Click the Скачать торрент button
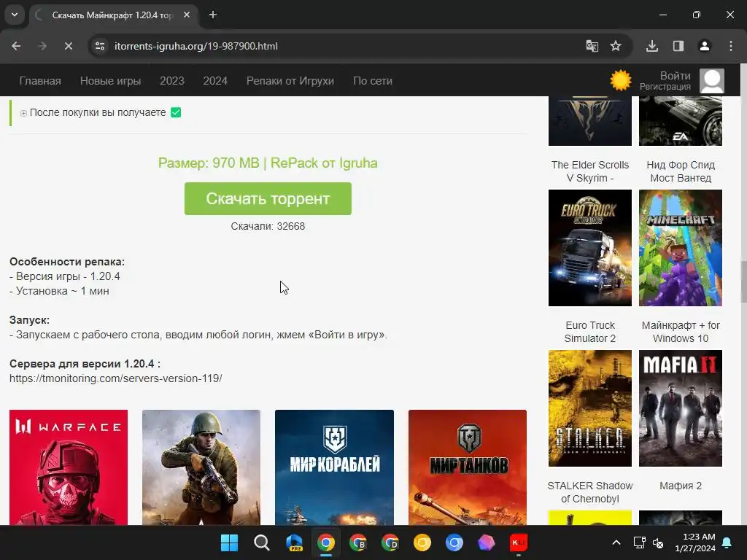Image resolution: width=747 pixels, height=560 pixels. click(268, 198)
